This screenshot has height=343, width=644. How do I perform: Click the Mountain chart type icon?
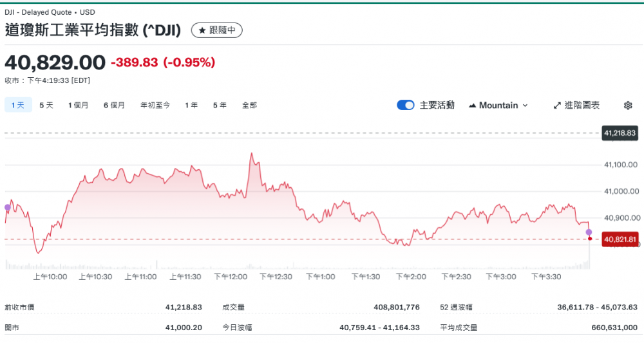(x=472, y=106)
